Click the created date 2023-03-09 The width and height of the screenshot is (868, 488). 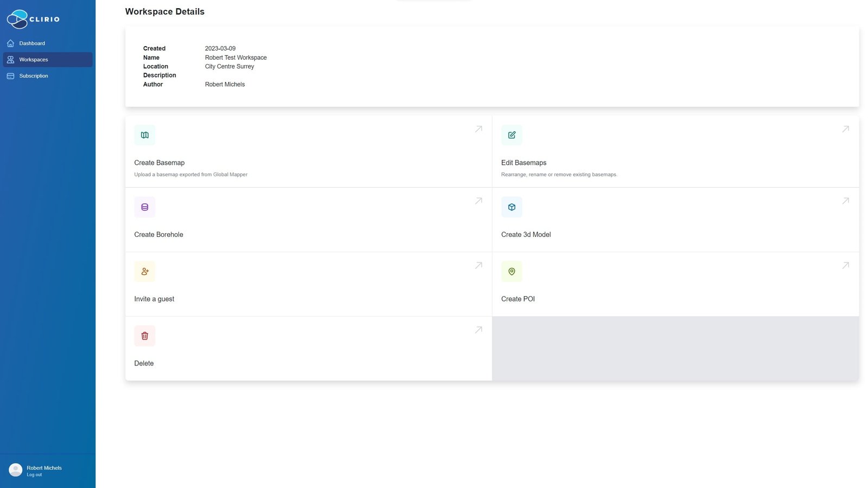coord(220,48)
